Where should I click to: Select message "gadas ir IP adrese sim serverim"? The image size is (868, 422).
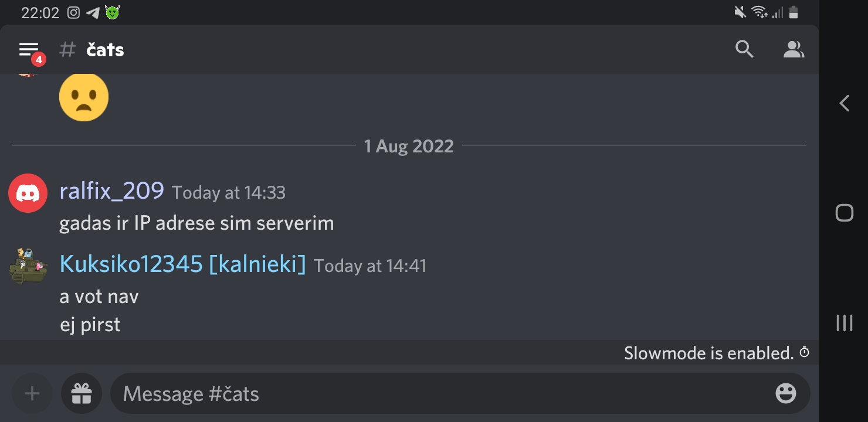[x=196, y=223]
